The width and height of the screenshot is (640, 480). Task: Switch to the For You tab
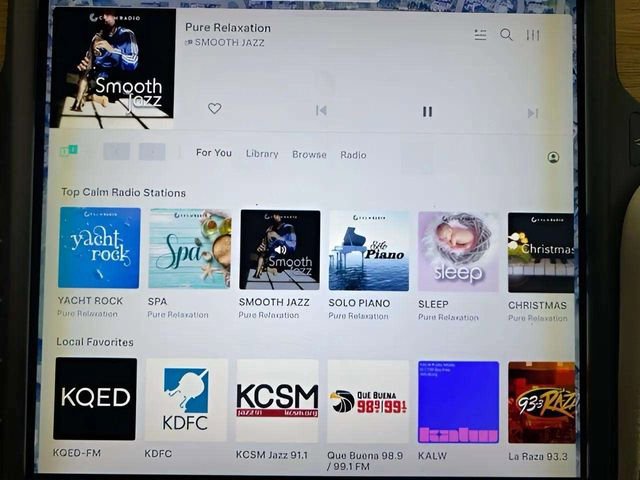click(213, 153)
